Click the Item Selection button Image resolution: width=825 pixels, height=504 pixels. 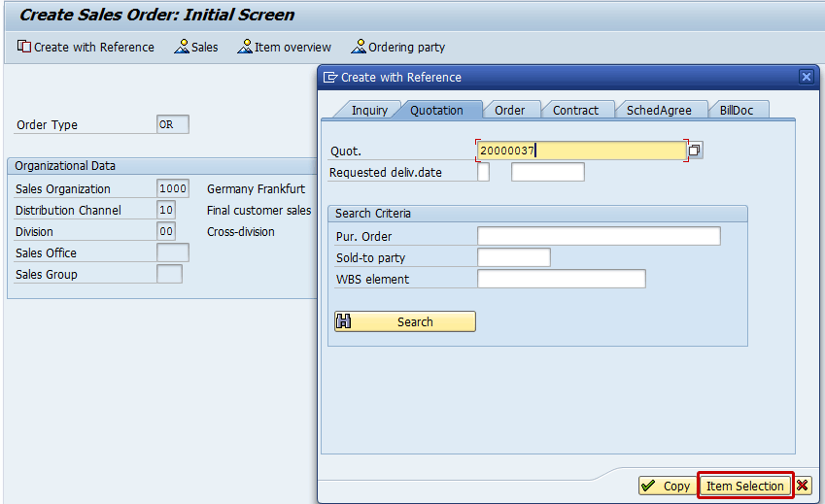coord(745,486)
